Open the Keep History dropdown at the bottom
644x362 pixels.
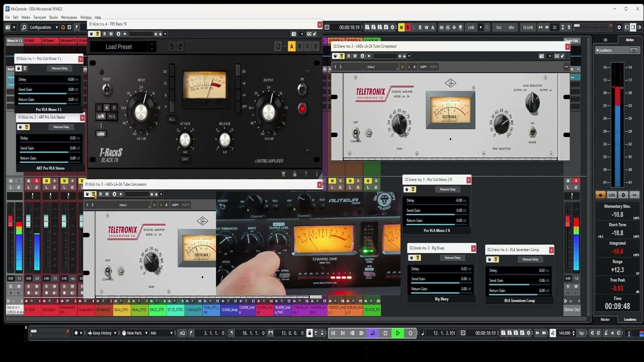pos(103,333)
